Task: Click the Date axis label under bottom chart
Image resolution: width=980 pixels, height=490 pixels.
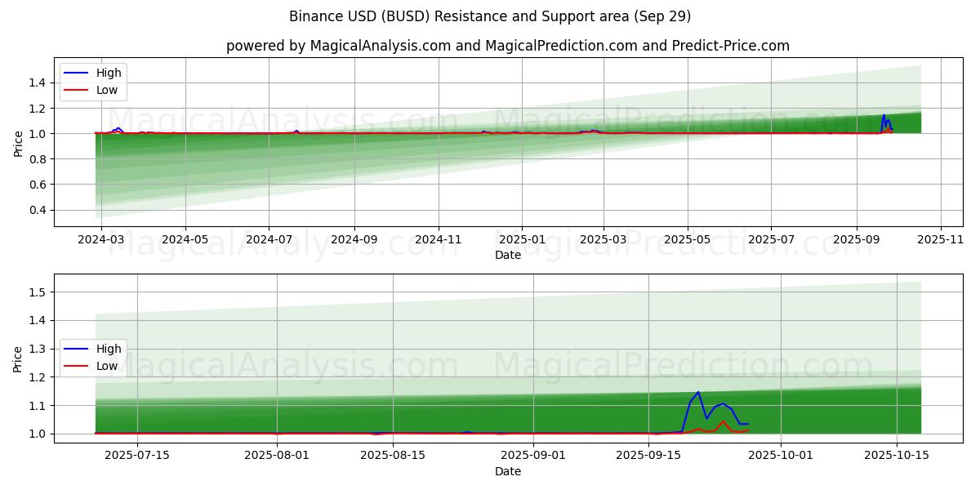Action: [507, 471]
